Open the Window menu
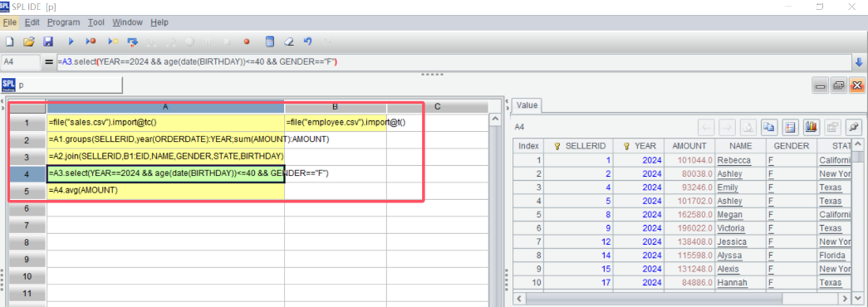Image resolution: width=868 pixels, height=307 pixels. pyautogui.click(x=127, y=22)
